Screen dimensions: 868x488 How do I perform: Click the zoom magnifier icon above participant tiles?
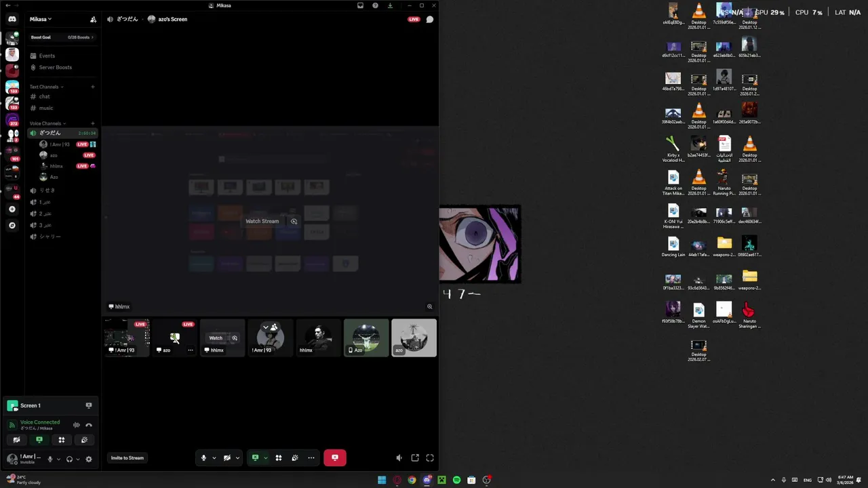(x=429, y=306)
